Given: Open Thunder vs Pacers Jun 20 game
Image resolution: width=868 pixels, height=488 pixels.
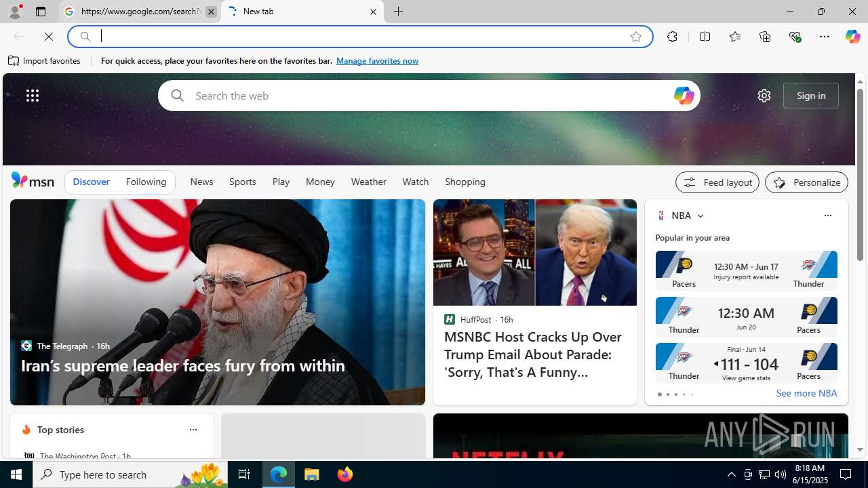Looking at the screenshot, I should (746, 317).
